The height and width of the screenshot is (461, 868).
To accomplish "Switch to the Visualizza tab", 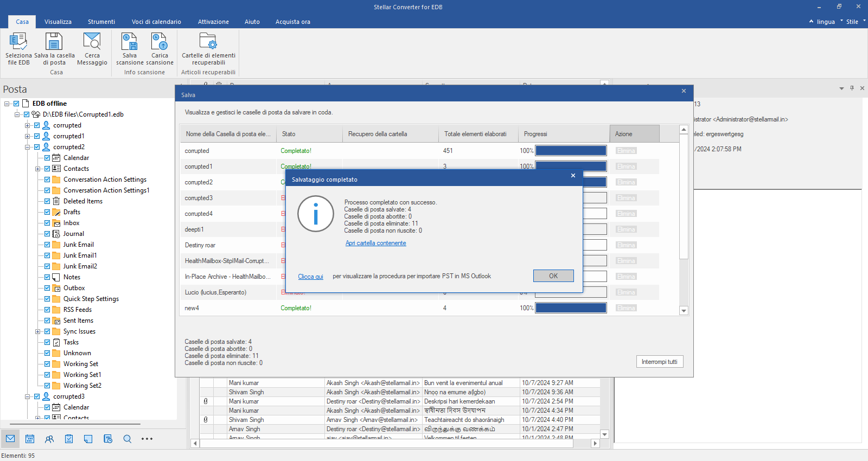I will (x=58, y=22).
